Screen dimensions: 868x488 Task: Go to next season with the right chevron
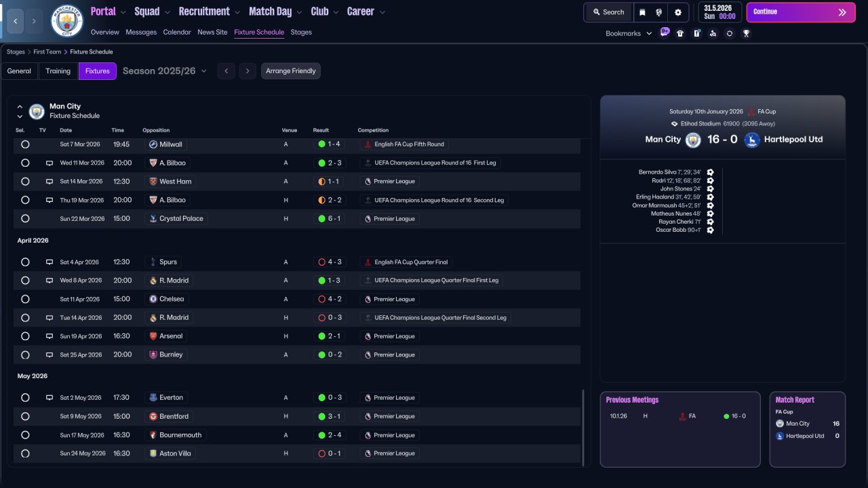click(248, 71)
